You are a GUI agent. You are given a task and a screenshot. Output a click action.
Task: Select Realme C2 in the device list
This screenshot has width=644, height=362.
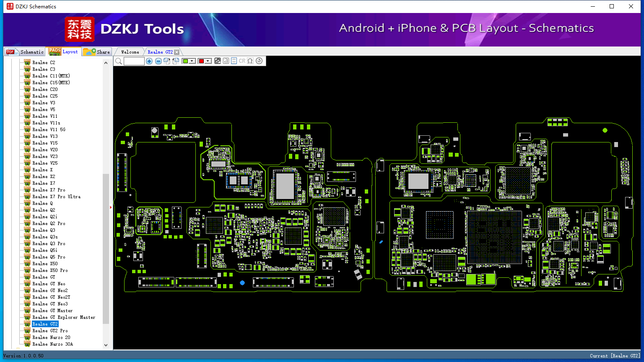click(x=44, y=62)
